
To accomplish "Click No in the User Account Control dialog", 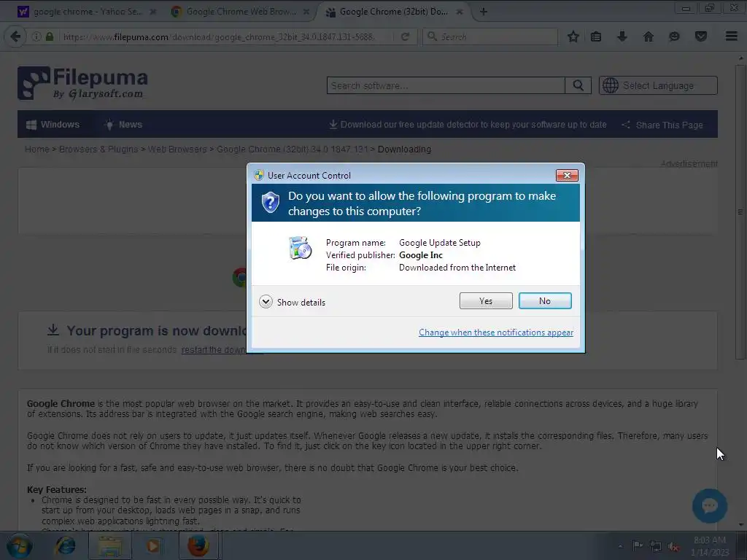I will click(x=544, y=301).
